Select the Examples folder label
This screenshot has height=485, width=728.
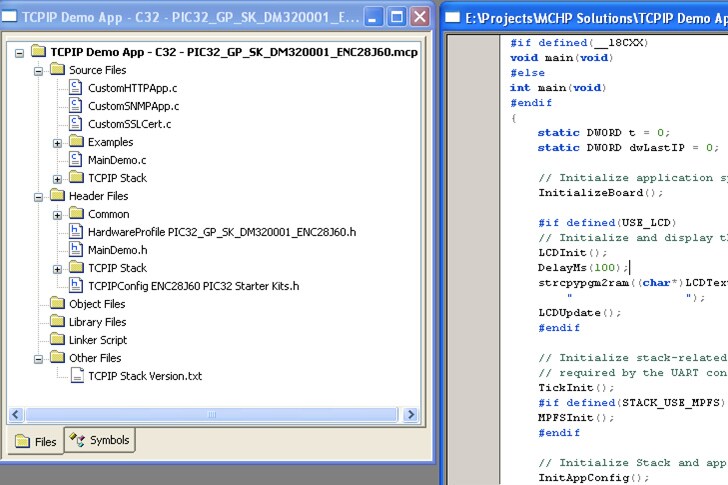[110, 142]
